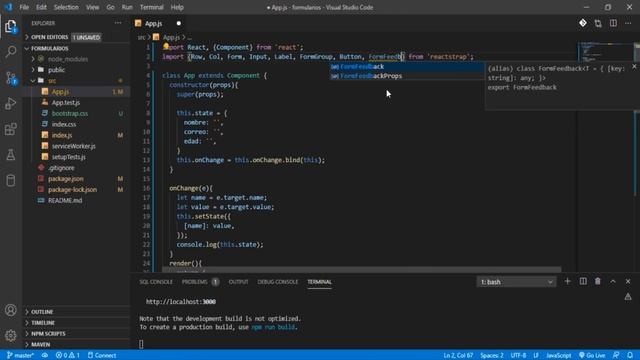The height and width of the screenshot is (360, 640).
Task: Close the suggestion details popup
Action: (634, 66)
